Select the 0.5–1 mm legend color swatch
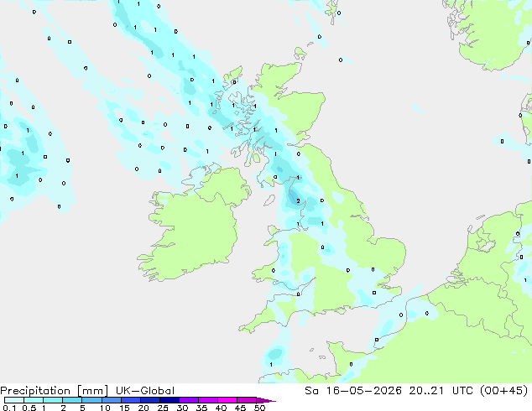 pyautogui.click(x=34, y=400)
